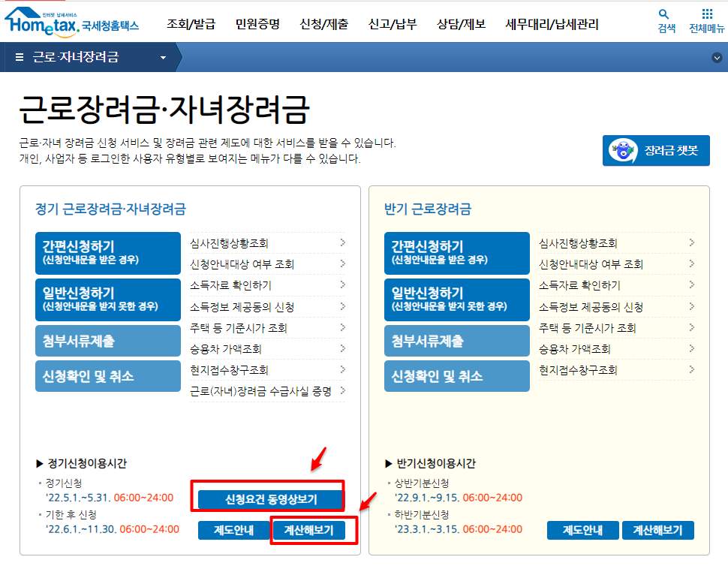728x578 pixels.
Task: Play the 신청요건 동영상보기 button
Action: coord(271,499)
